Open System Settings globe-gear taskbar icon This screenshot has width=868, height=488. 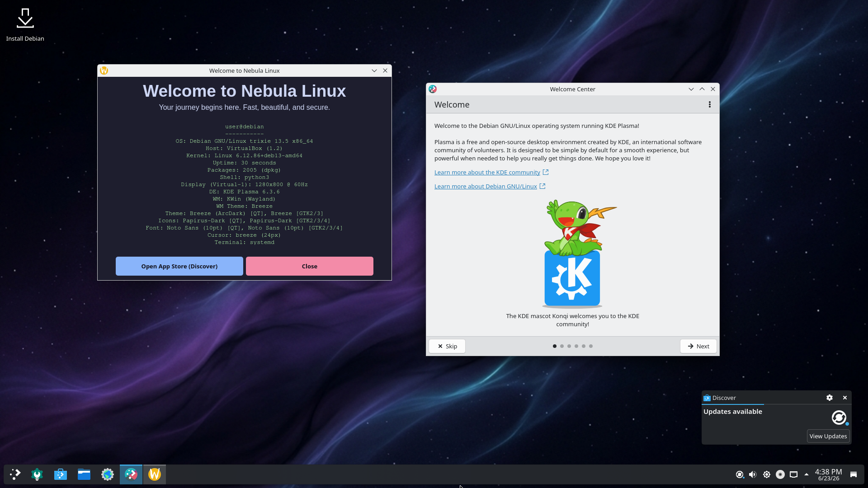point(108,474)
